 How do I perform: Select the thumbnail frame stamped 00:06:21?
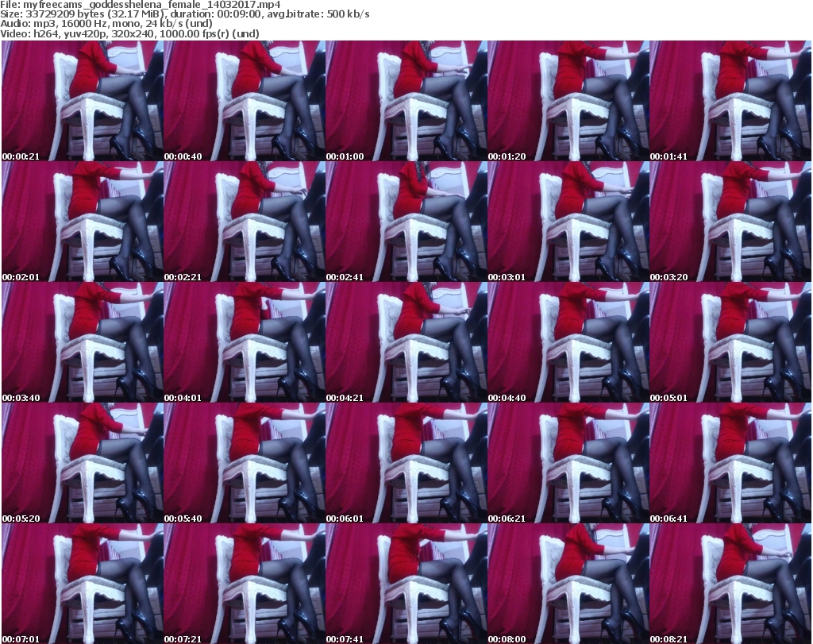tap(568, 463)
